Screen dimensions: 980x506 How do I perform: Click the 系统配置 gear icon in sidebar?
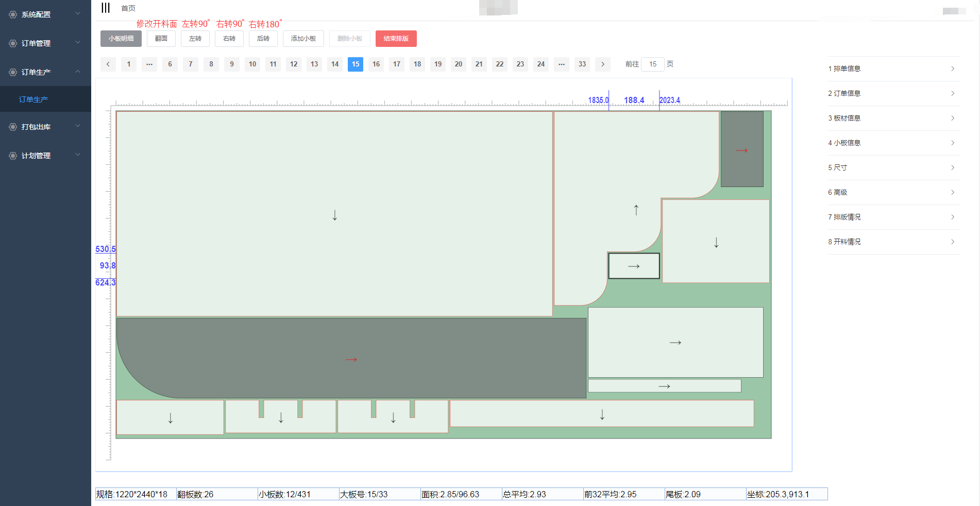13,14
